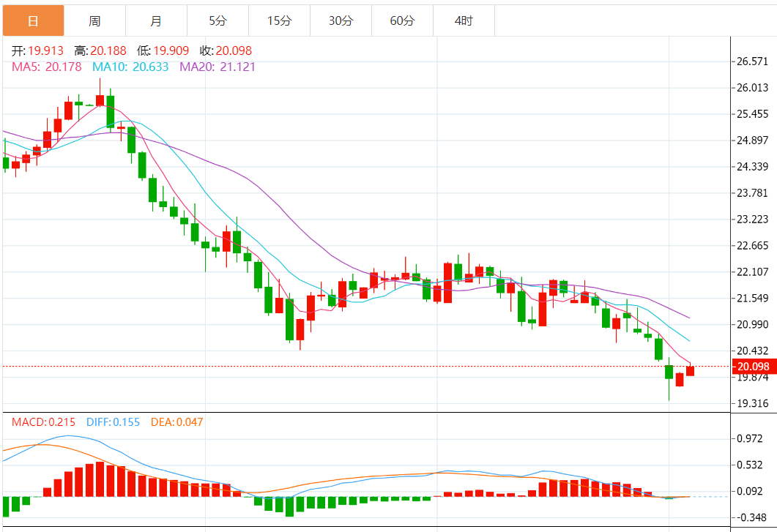Screen dimensions: 777x532
Task: Click the 0.092 MACD axis label
Action: click(x=749, y=491)
